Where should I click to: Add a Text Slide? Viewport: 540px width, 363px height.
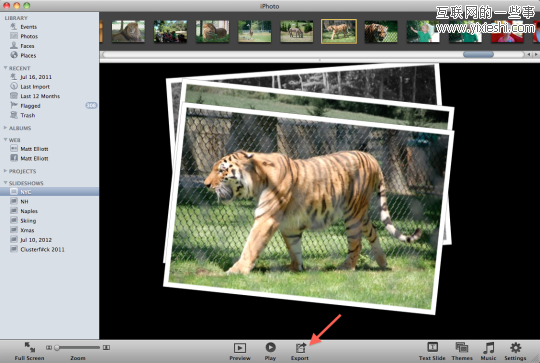coord(432,351)
